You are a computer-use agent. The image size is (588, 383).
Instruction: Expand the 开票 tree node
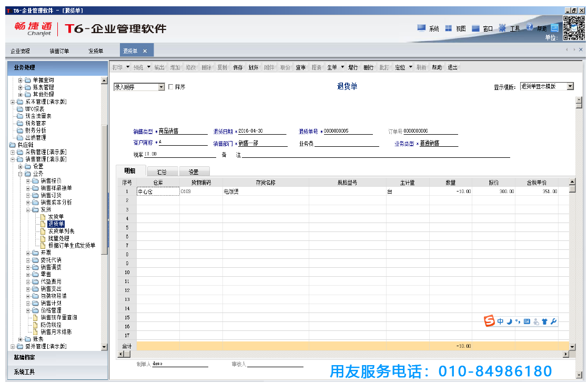(28, 253)
